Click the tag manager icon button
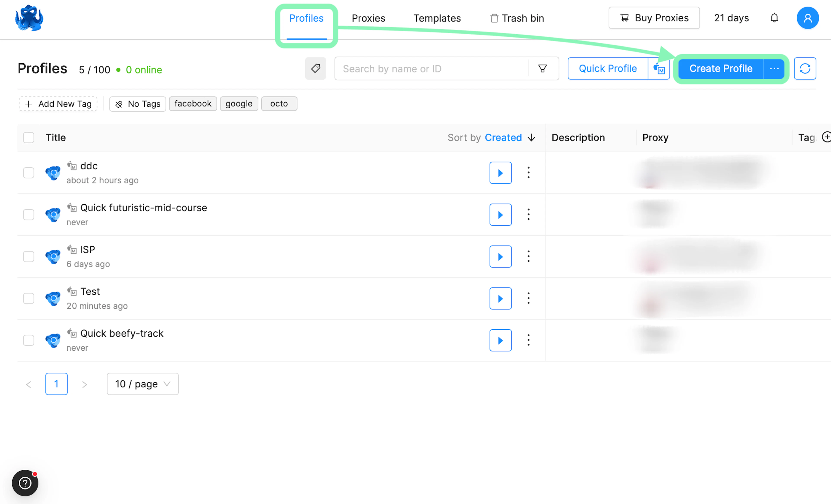This screenshot has width=831, height=504. click(316, 68)
